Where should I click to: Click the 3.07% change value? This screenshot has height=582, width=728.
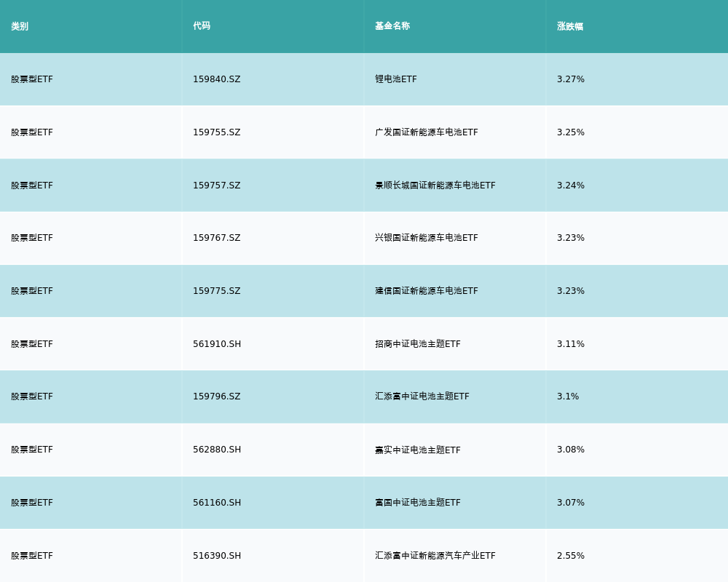(x=571, y=503)
